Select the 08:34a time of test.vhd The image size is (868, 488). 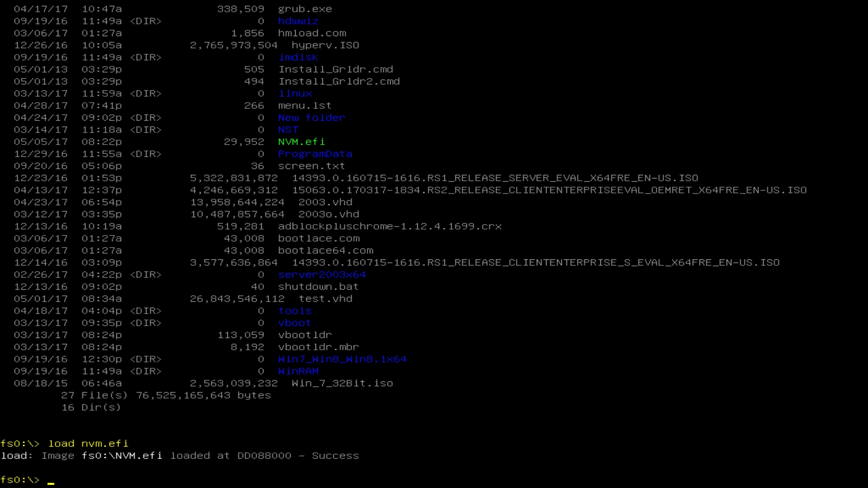tap(102, 299)
